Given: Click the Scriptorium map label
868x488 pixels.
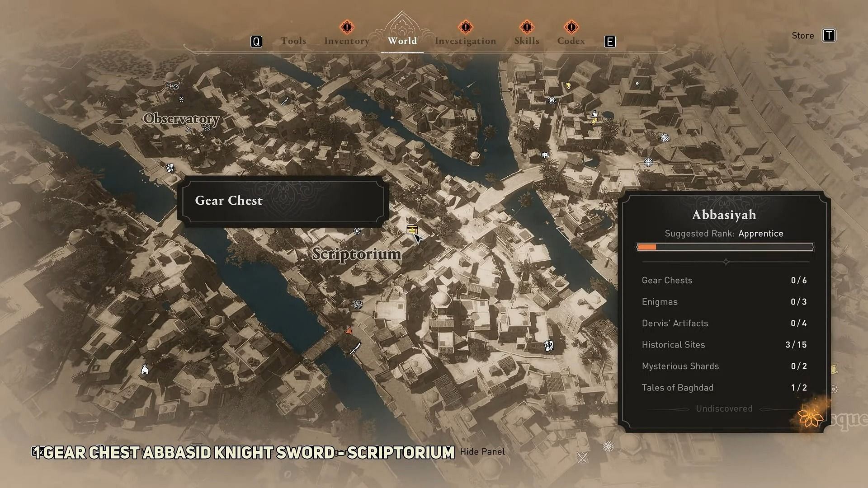Looking at the screenshot, I should (x=357, y=253).
